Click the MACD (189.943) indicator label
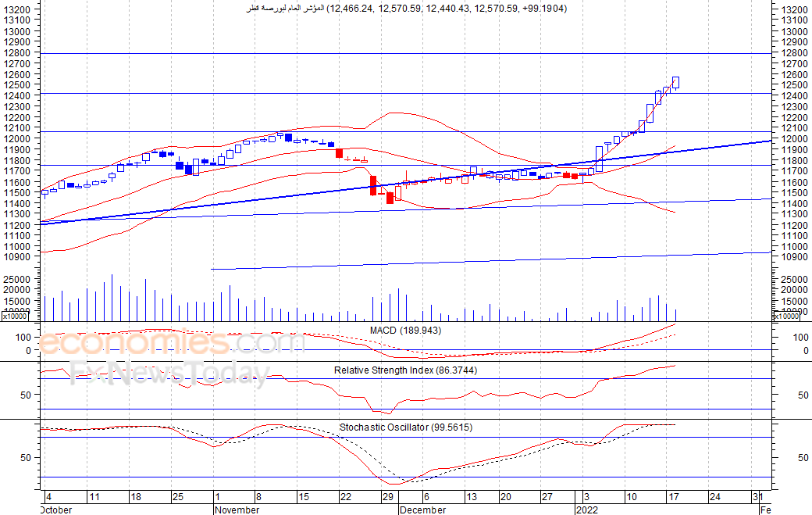The width and height of the screenshot is (812, 515). pos(405,331)
